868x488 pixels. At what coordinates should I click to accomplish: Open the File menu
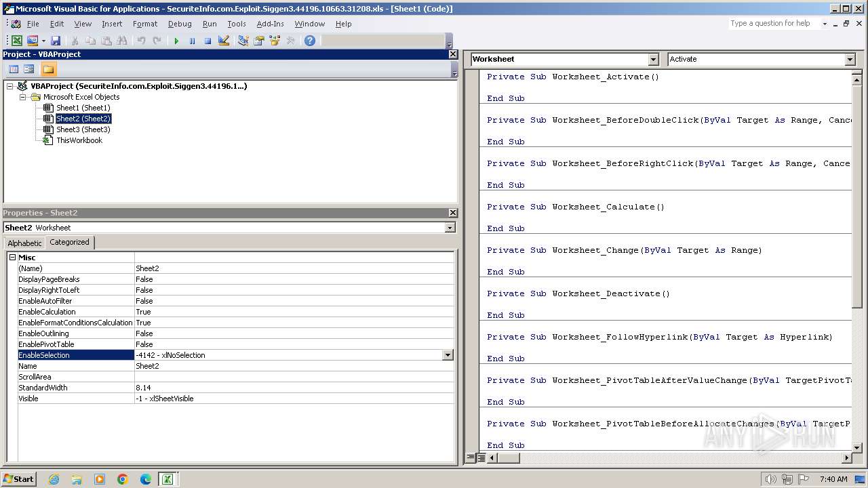tap(33, 24)
